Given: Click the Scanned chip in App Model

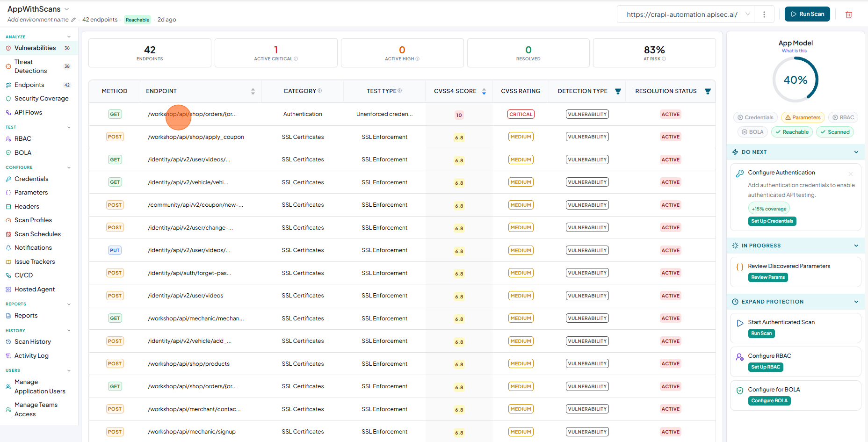Looking at the screenshot, I should pos(835,132).
